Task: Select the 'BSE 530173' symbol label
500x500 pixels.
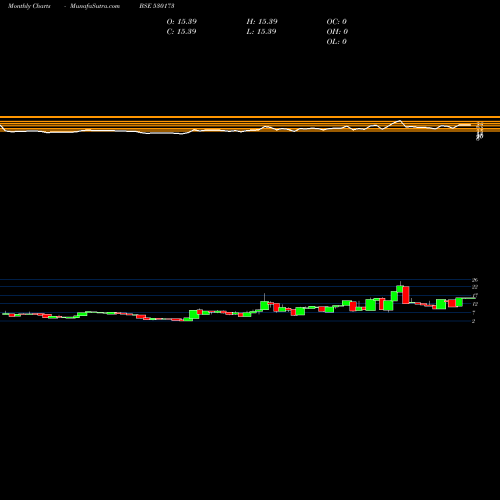Action: [157, 6]
